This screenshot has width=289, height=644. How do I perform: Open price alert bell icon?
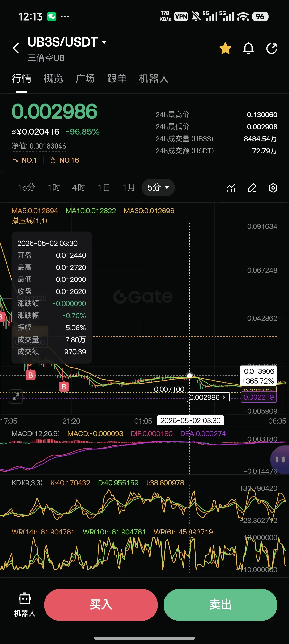click(x=248, y=48)
